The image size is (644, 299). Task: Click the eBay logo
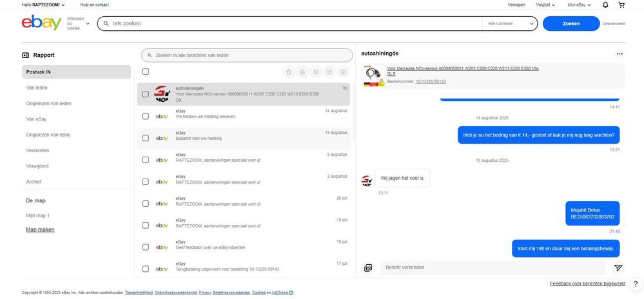tap(41, 23)
